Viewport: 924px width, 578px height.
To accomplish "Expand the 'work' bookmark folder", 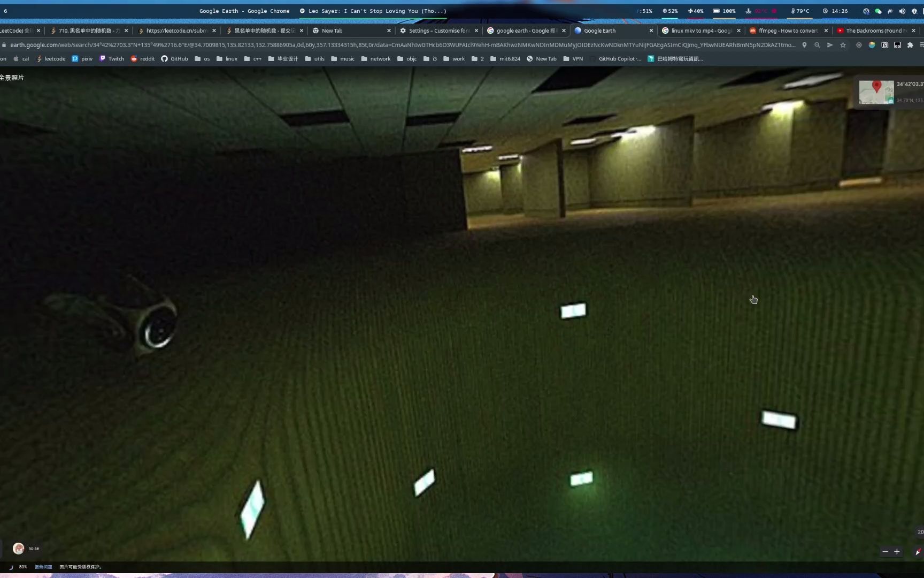I will point(454,59).
